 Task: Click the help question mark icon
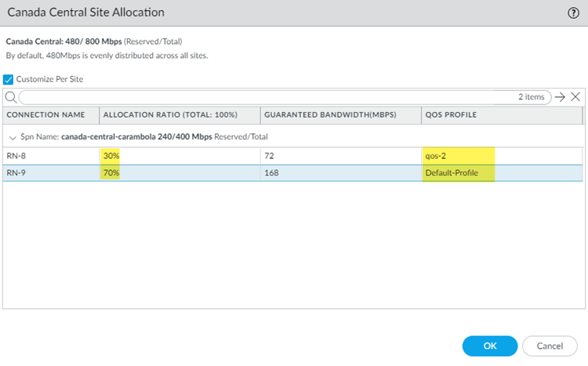(573, 13)
